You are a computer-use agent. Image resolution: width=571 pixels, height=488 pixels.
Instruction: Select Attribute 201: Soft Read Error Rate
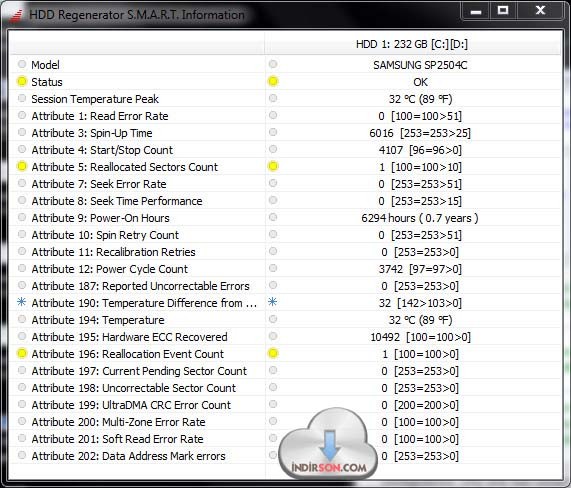pos(117,439)
